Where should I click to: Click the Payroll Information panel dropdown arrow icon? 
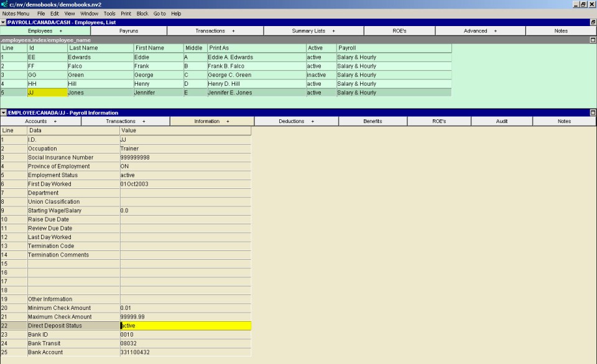coord(3,113)
